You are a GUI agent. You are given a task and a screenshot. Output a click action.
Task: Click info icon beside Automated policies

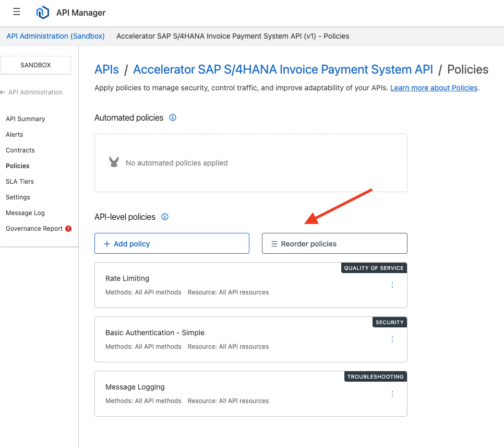pos(173,117)
